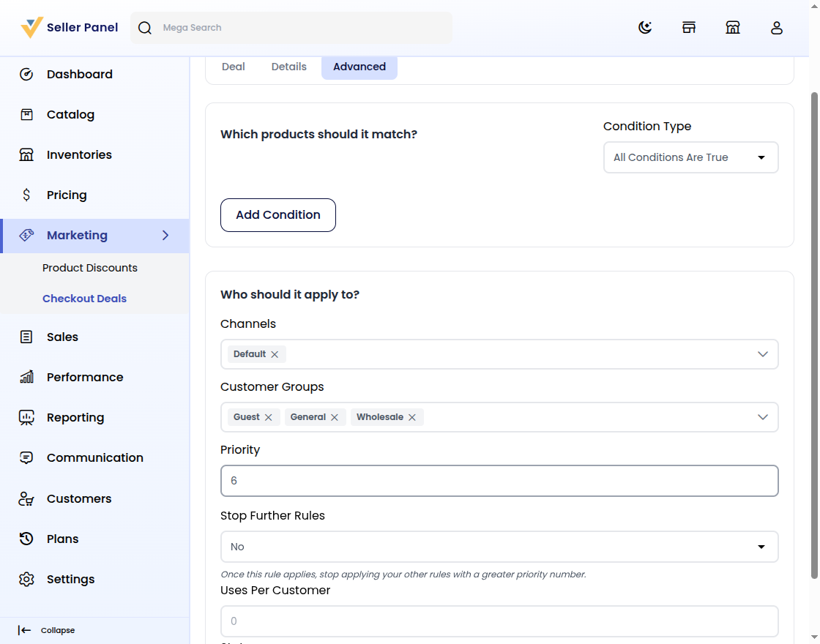Toggle dark mode moon icon
Image resolution: width=820 pixels, height=644 pixels.
tap(645, 28)
